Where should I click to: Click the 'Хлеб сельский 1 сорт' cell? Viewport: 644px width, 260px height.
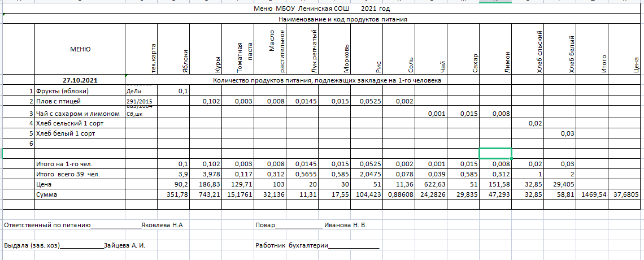[66, 123]
